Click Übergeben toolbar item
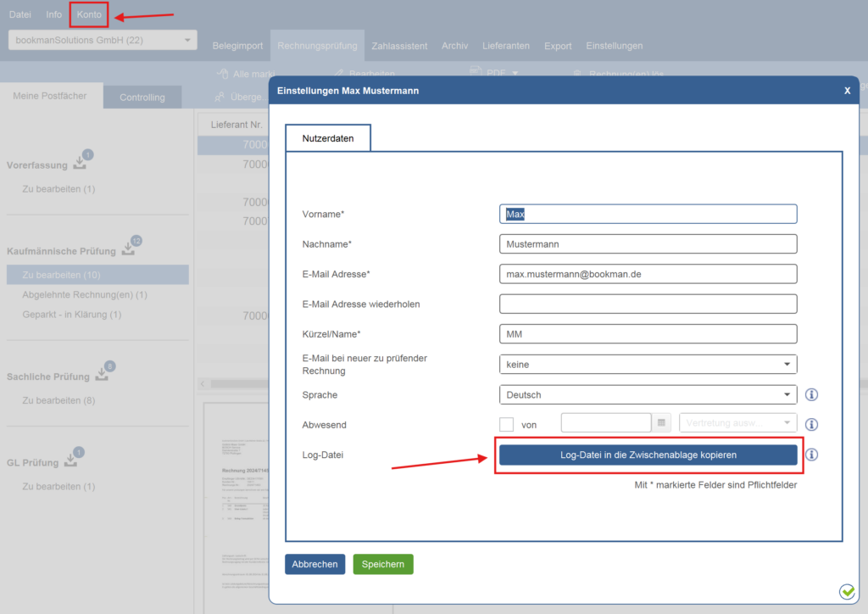 (x=240, y=97)
